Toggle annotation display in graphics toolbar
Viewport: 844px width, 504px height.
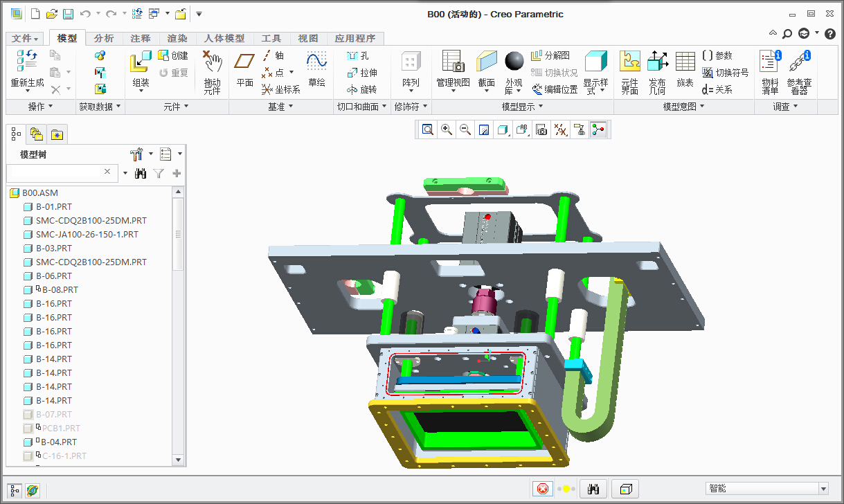[580, 129]
